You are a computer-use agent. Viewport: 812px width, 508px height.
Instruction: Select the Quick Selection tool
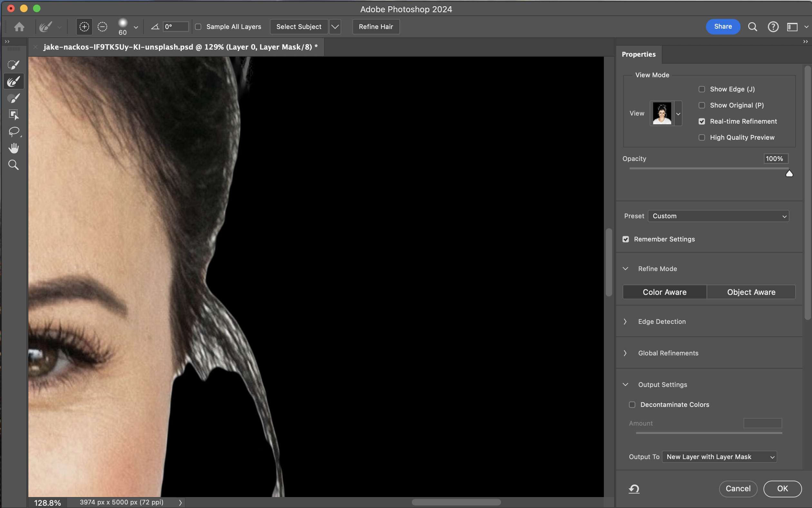coord(14,65)
